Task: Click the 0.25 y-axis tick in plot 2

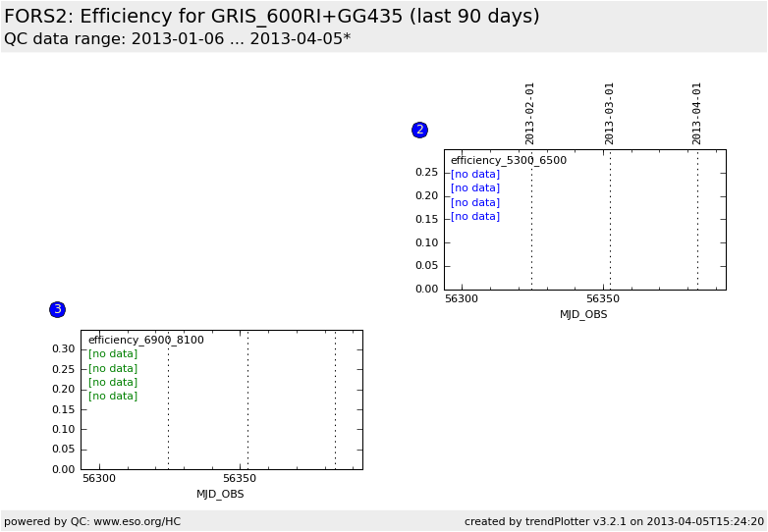Action: (x=426, y=173)
